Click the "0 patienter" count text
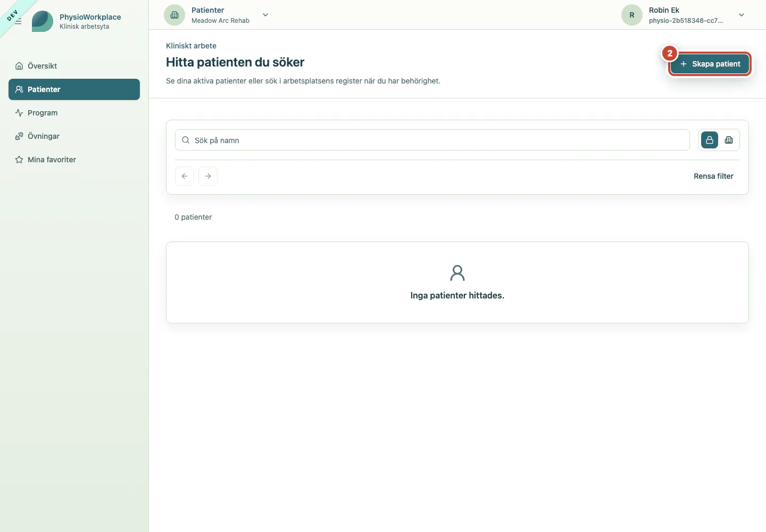Viewport: 766px width, 532px height. (193, 217)
